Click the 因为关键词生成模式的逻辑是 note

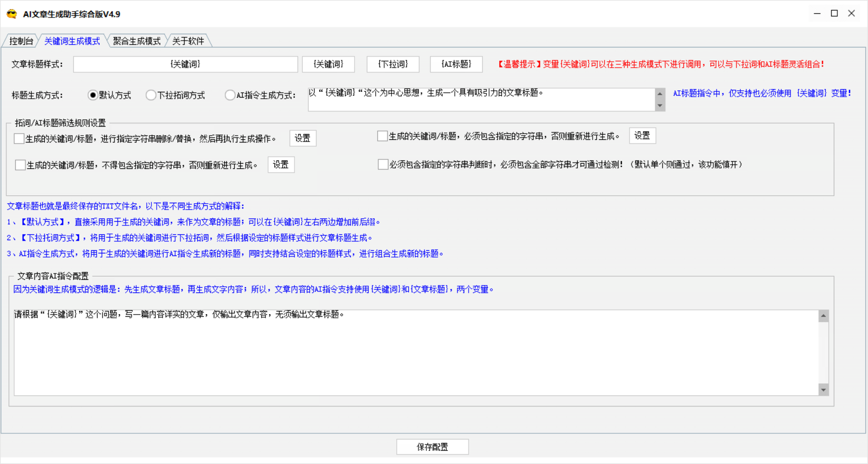(x=254, y=289)
